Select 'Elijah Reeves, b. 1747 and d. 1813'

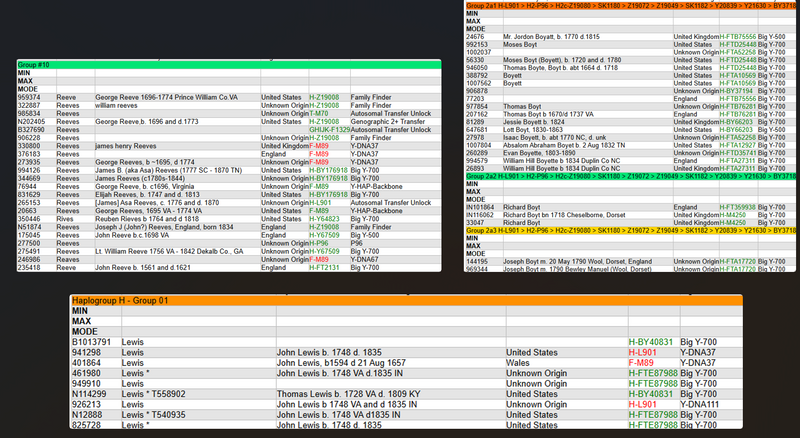point(147,194)
